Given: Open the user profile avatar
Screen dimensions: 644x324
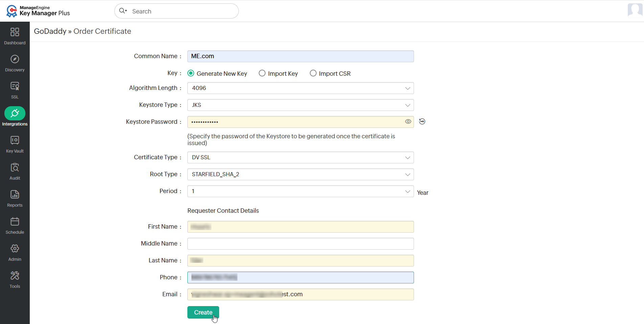Looking at the screenshot, I should pyautogui.click(x=635, y=10).
